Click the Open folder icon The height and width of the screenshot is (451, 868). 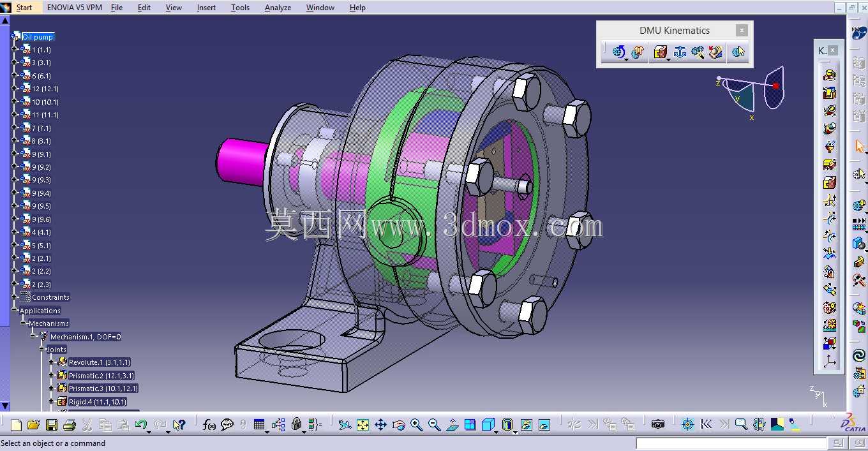[34, 425]
